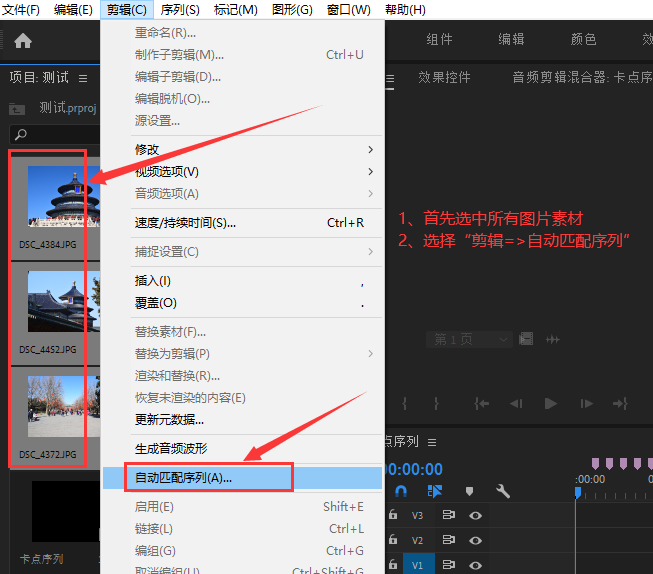Screen dimensions: 653x574
Task: Step forward one frame
Action: (586, 403)
